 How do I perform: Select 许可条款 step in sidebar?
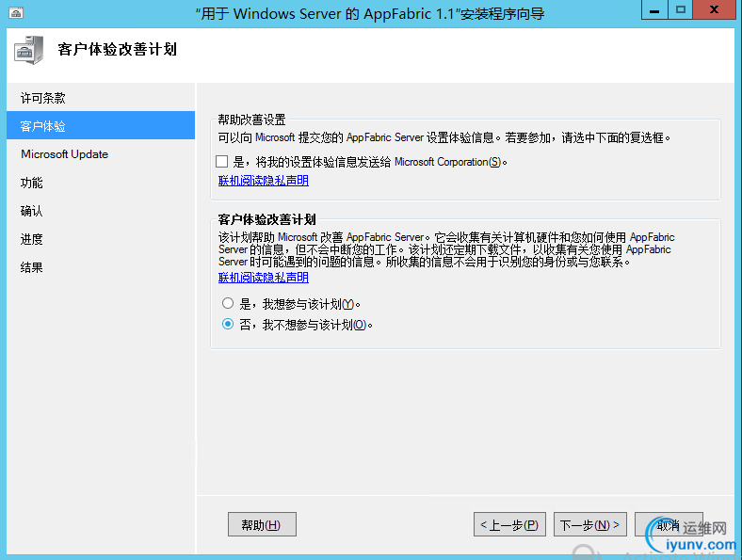click(x=101, y=98)
